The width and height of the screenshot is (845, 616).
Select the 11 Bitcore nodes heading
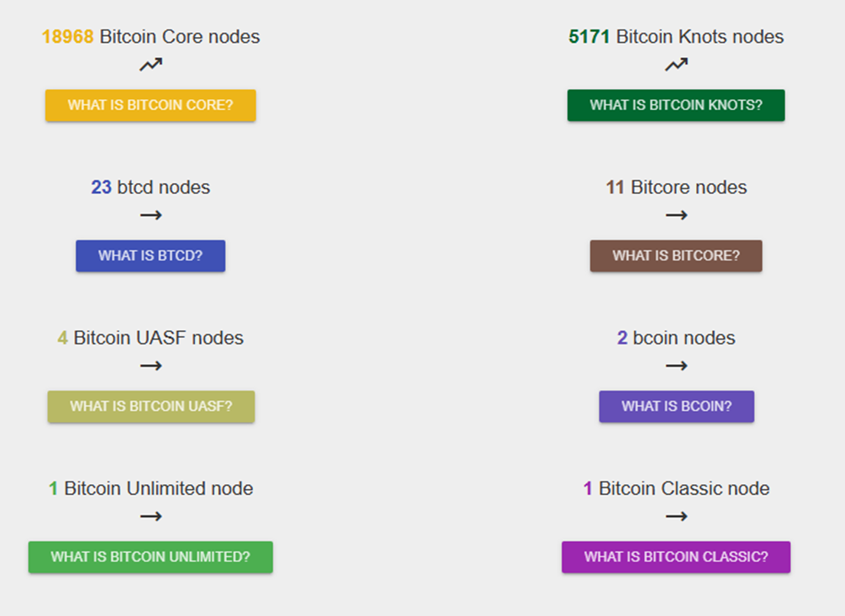pos(676,187)
